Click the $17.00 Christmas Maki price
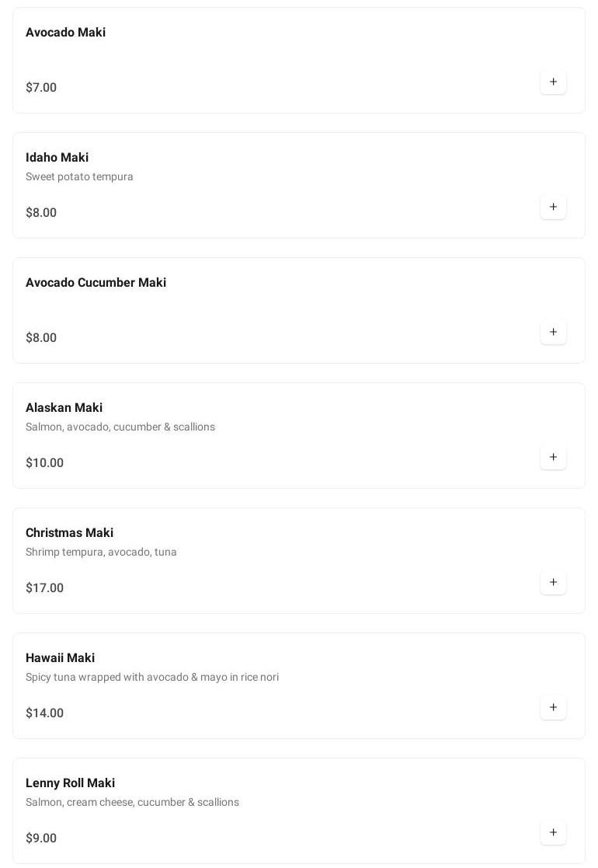Image resolution: width=598 pixels, height=868 pixels. coord(44,588)
